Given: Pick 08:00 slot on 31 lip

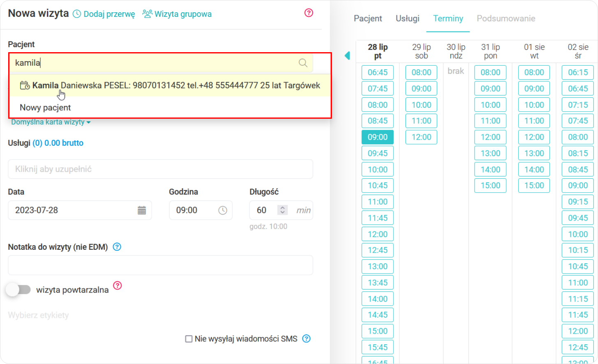Looking at the screenshot, I should (x=490, y=72).
